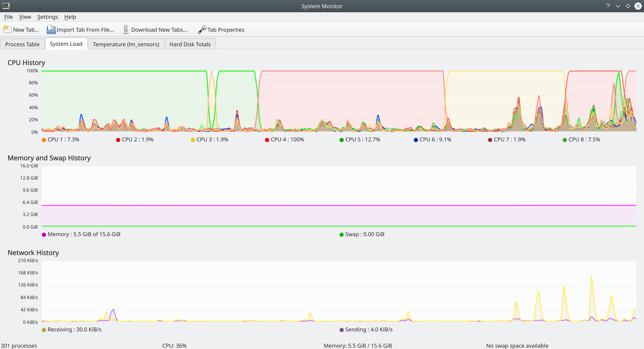Click the green CPU 5 legend dot
This screenshot has height=349, width=644.
[x=342, y=140]
